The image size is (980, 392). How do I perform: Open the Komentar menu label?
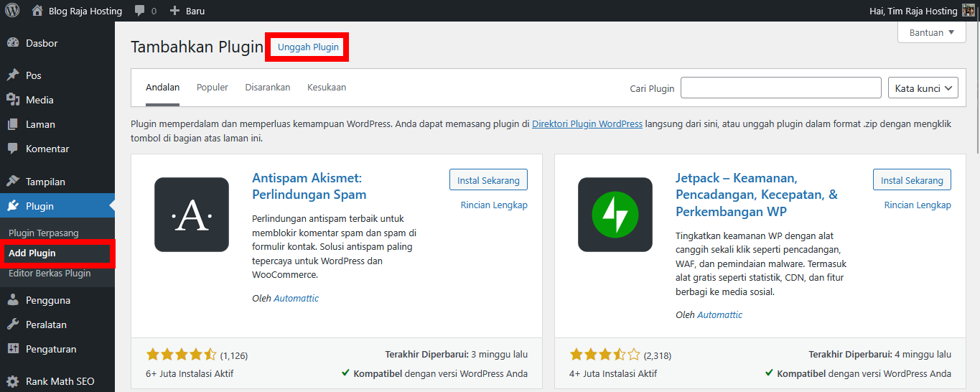(47, 149)
